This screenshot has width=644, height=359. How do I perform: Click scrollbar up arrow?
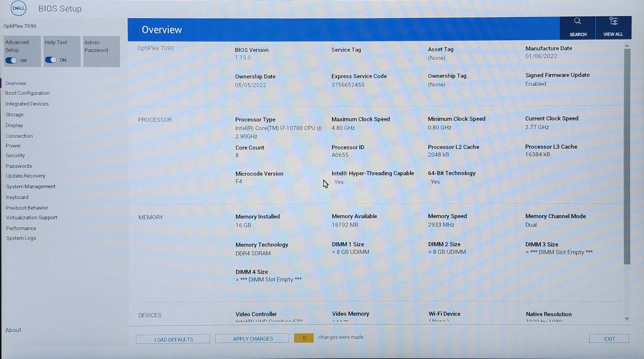tap(627, 46)
